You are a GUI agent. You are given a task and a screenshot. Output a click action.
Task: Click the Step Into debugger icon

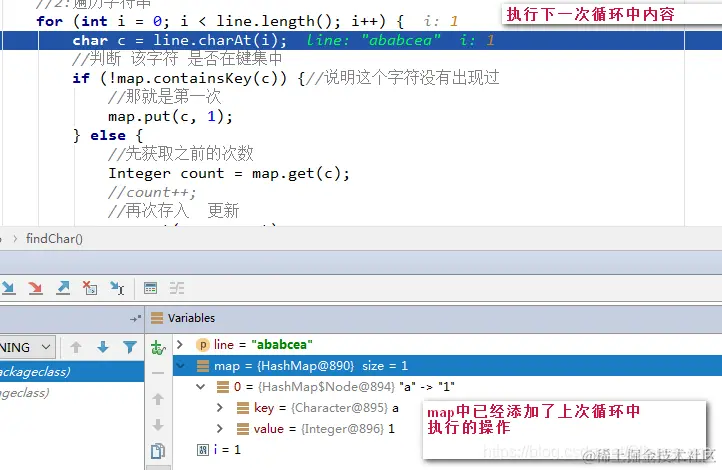point(8,288)
